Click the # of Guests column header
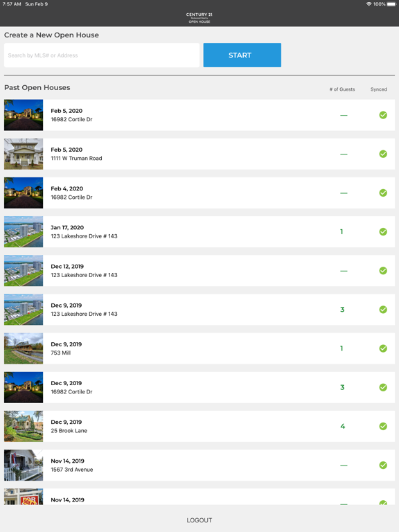Viewport: 399px width, 532px height. pos(342,89)
